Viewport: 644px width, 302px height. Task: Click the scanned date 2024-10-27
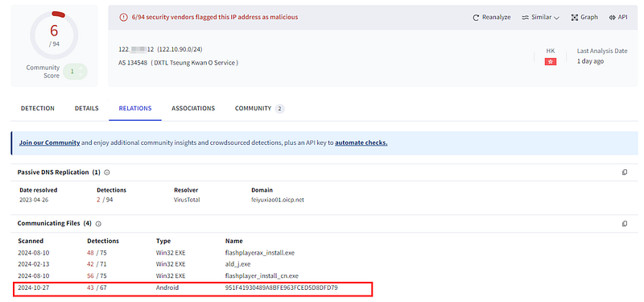pyautogui.click(x=33, y=288)
